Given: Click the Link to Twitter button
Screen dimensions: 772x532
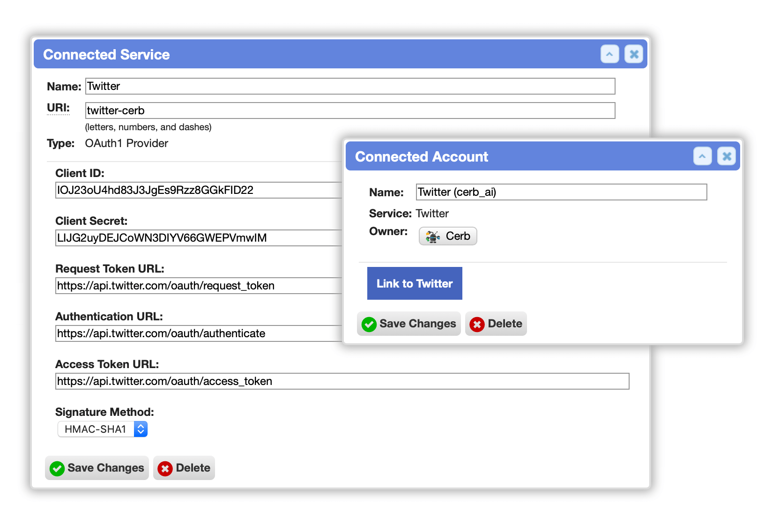Looking at the screenshot, I should coord(415,283).
